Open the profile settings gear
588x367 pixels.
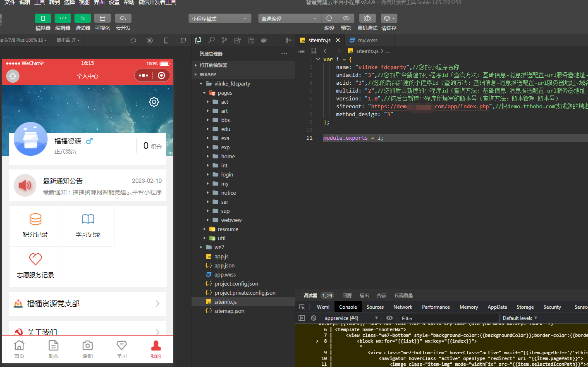(x=154, y=102)
